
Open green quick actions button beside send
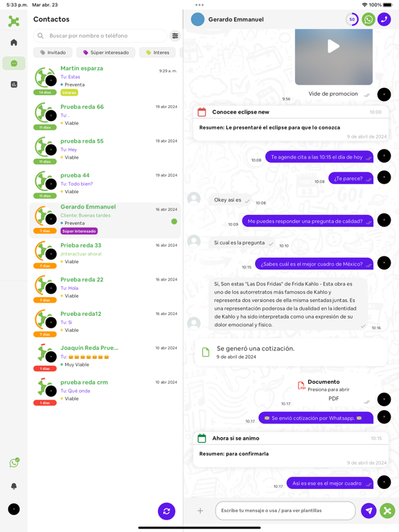pos(387,511)
